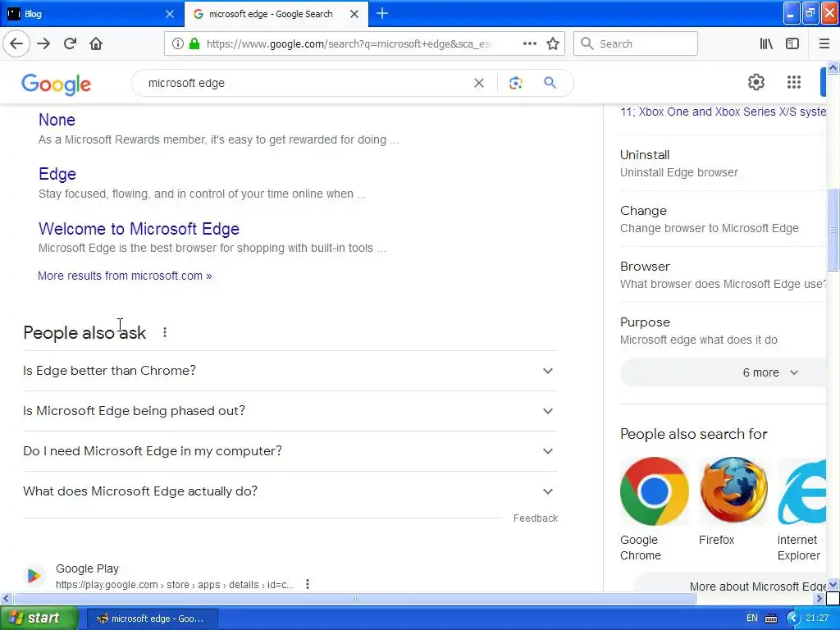Viewport: 840px width, 630px height.
Task: Open page actions three-dot menu in address bar
Action: click(x=529, y=43)
